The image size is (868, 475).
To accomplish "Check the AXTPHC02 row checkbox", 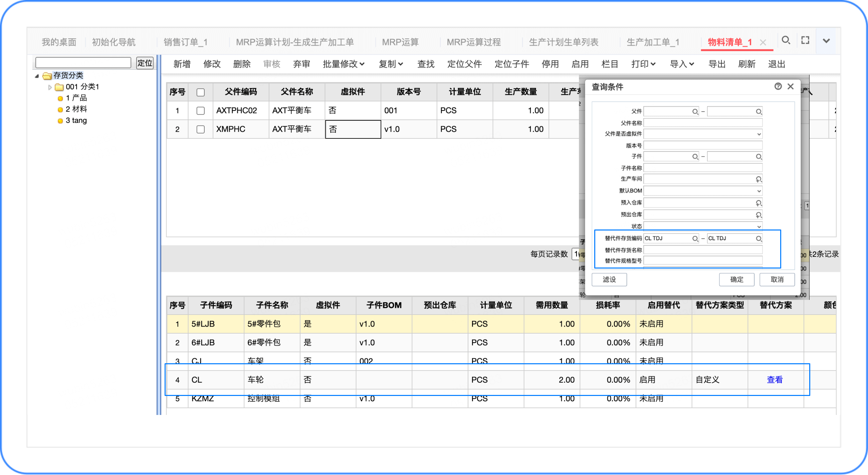I will [x=201, y=111].
